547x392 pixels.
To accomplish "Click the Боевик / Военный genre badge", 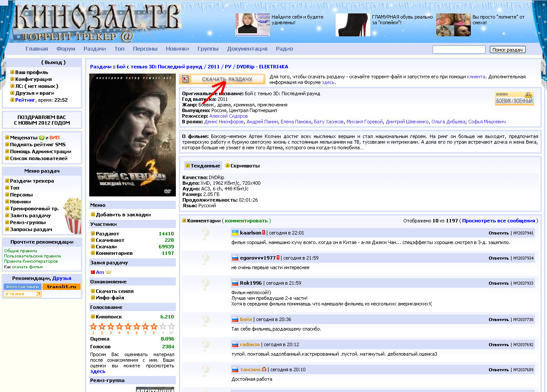I will click(514, 98).
